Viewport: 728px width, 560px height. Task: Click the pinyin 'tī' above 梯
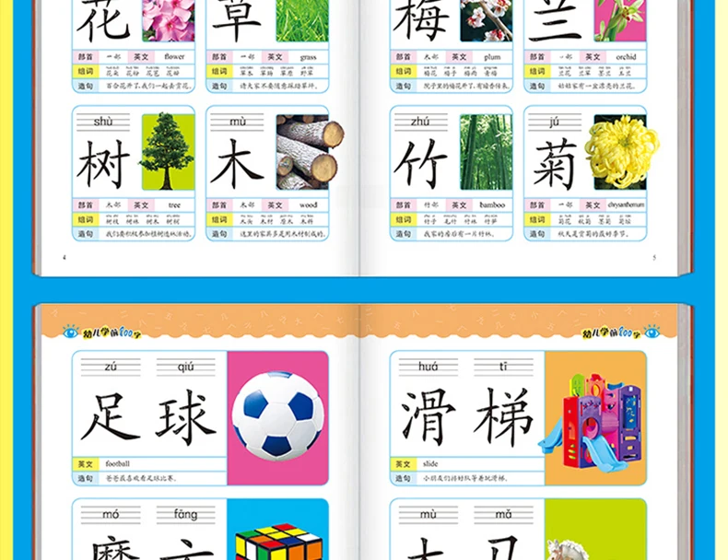503,367
